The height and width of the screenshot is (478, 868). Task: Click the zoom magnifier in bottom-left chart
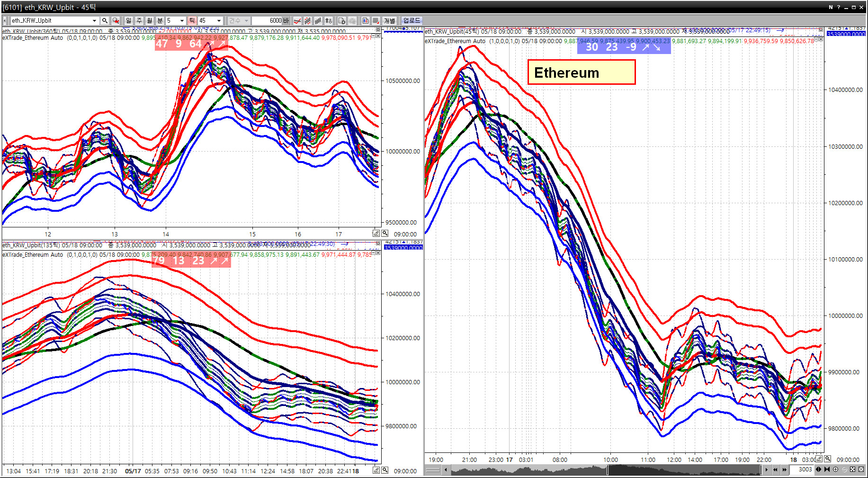[385, 470]
